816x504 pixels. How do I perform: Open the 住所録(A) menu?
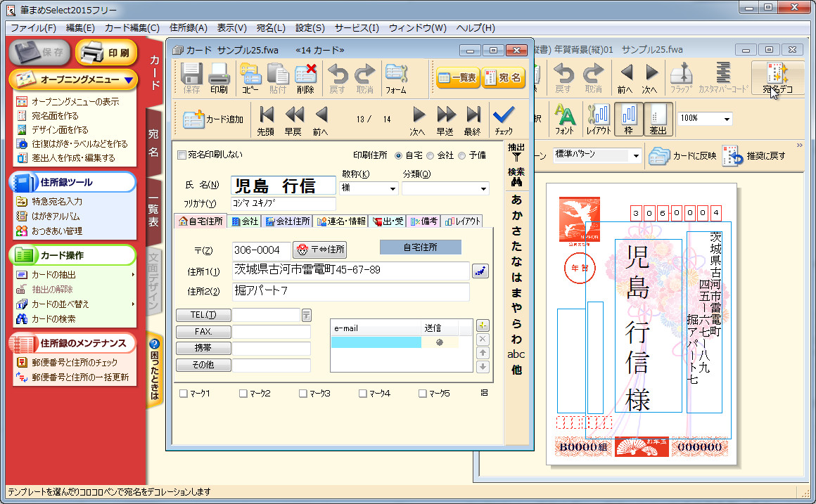[188, 28]
